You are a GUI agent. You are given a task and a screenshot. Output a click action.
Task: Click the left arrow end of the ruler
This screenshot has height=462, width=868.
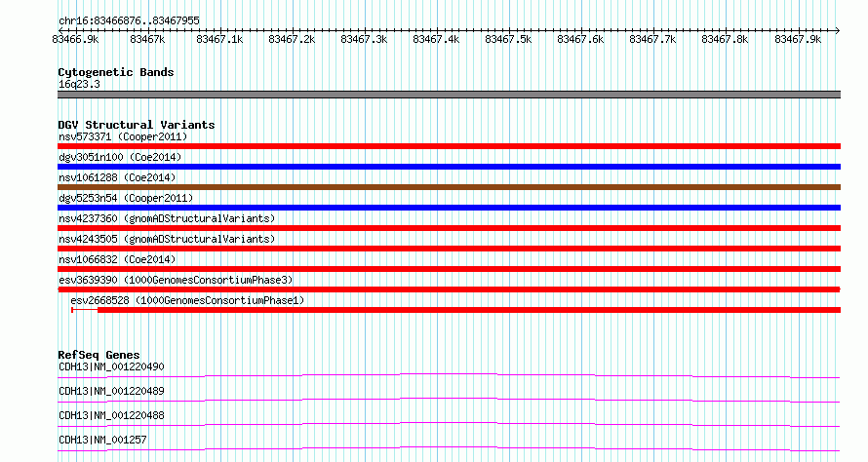60,30
